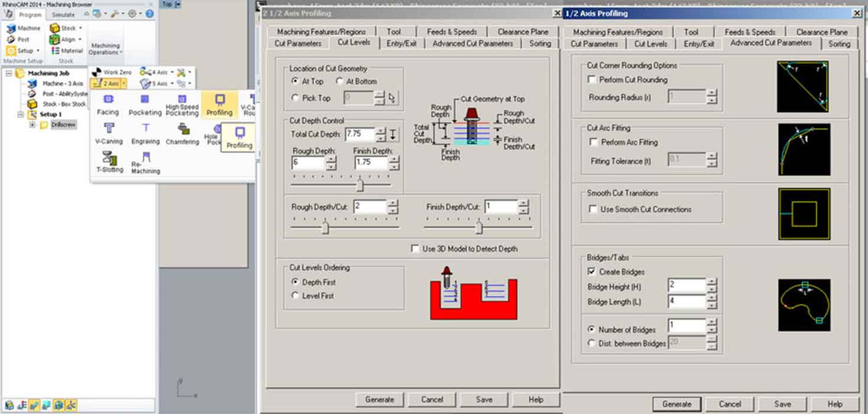This screenshot has height=414, width=868.
Task: Open the Post processor icon in ribbon
Action: (10, 40)
